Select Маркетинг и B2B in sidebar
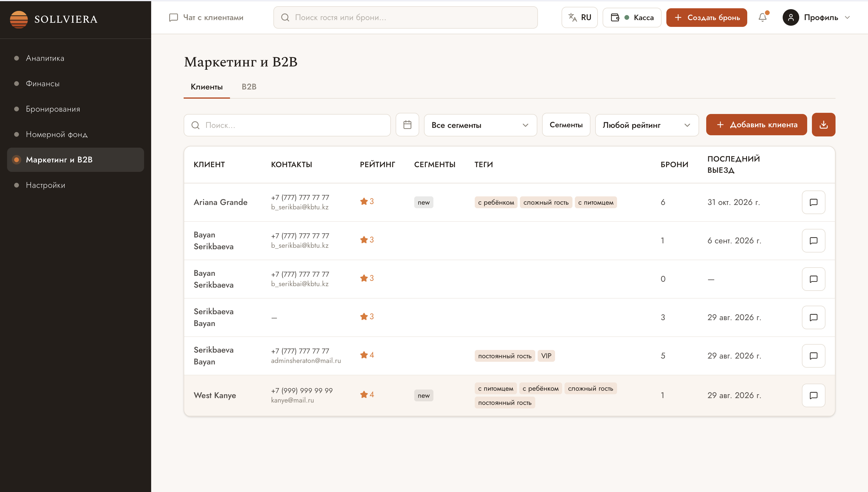Screen dimensions: 868x492 click(75, 159)
